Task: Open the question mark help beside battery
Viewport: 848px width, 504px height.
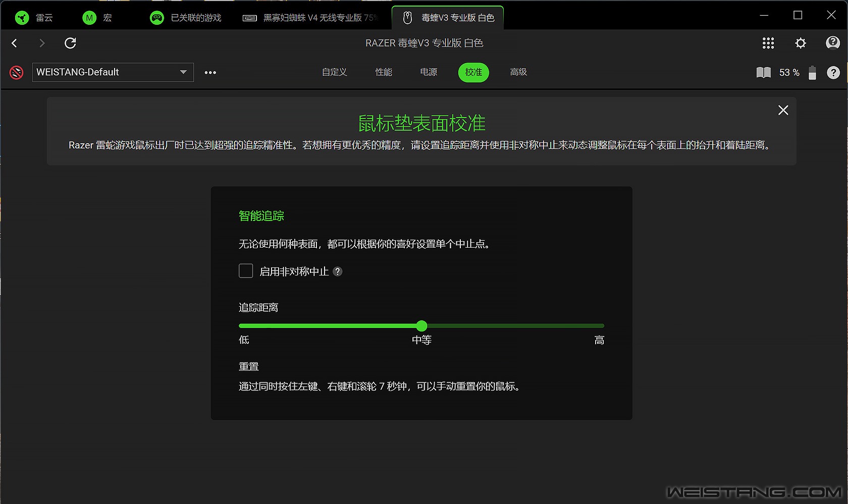Action: (833, 73)
